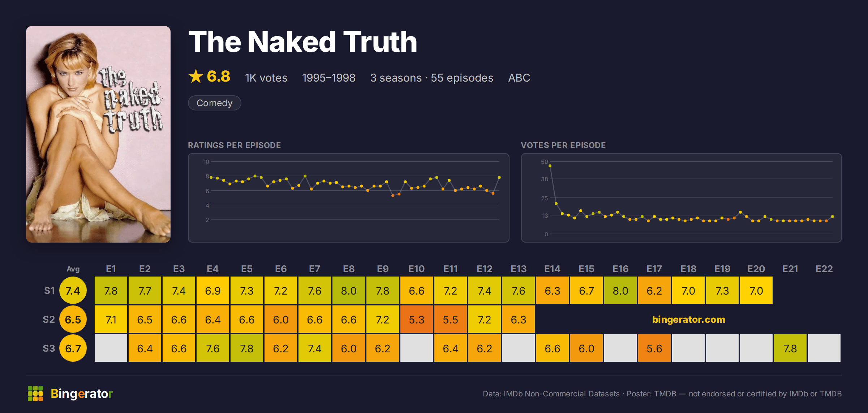Click the last point in ratings chart
Screen dimensions: 868x413
499,177
